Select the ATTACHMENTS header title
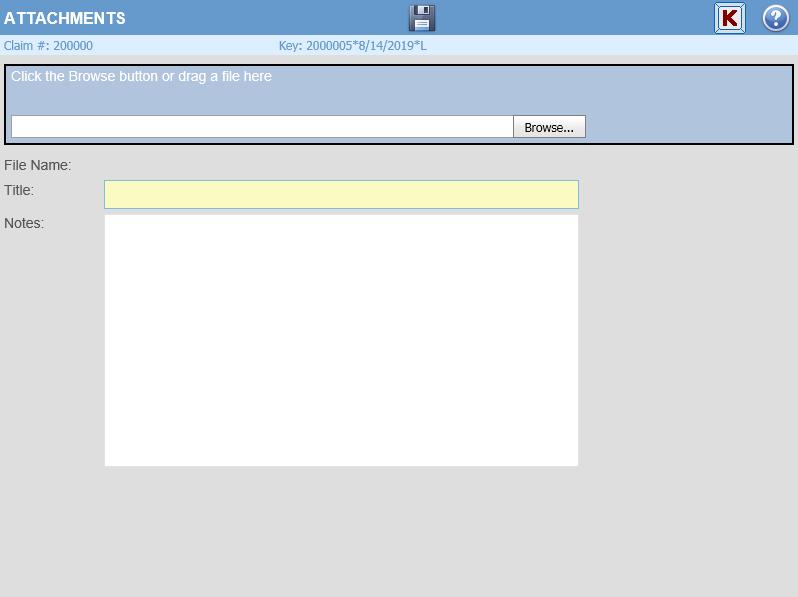 tap(65, 18)
